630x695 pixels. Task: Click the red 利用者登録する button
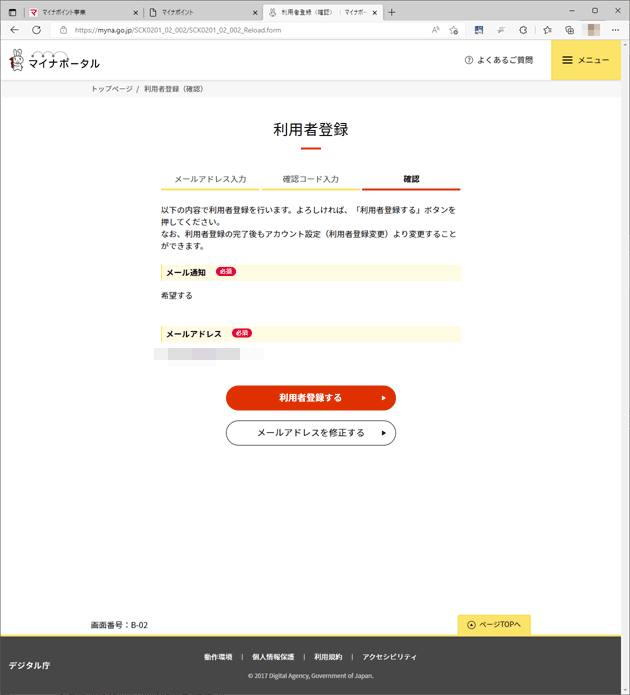pyautogui.click(x=311, y=398)
